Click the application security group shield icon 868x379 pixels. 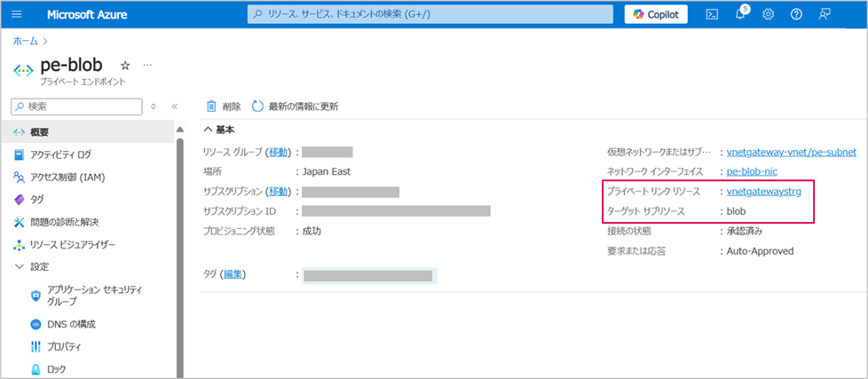point(36,296)
